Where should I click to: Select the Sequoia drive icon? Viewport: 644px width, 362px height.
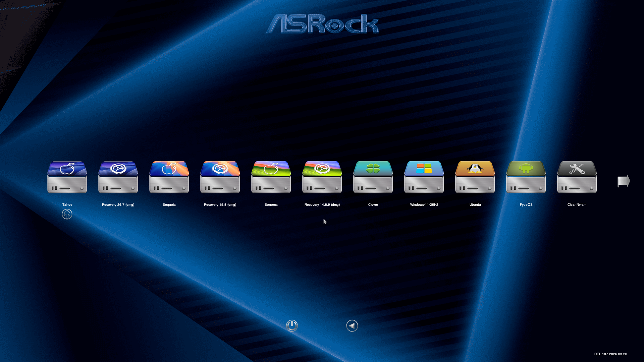tap(169, 177)
